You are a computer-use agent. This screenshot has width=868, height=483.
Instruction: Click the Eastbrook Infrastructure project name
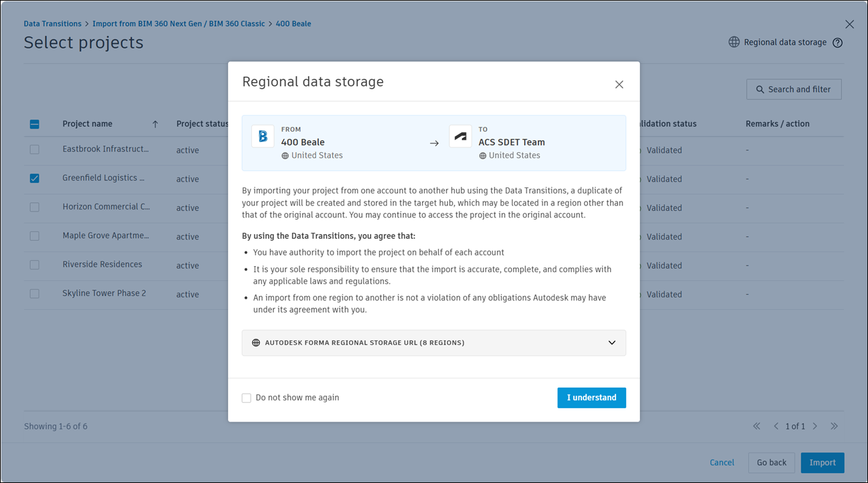[x=105, y=149]
